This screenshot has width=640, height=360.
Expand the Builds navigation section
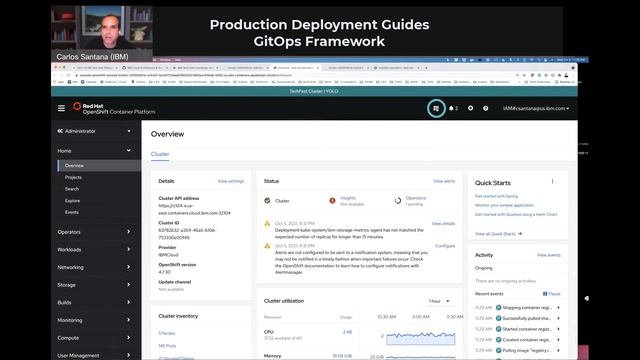(x=95, y=302)
